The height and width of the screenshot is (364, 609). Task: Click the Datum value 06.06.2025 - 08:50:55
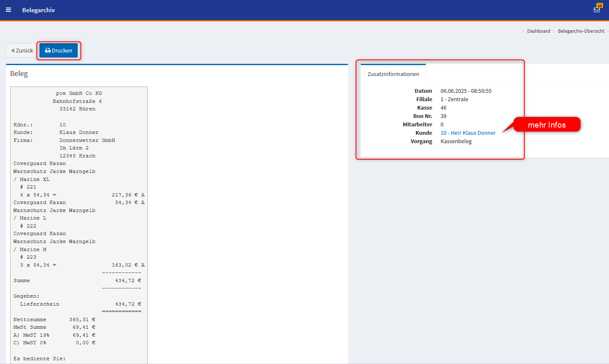coord(466,91)
